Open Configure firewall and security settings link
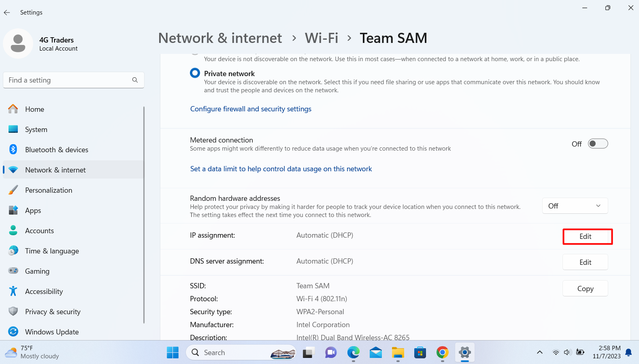 click(251, 109)
